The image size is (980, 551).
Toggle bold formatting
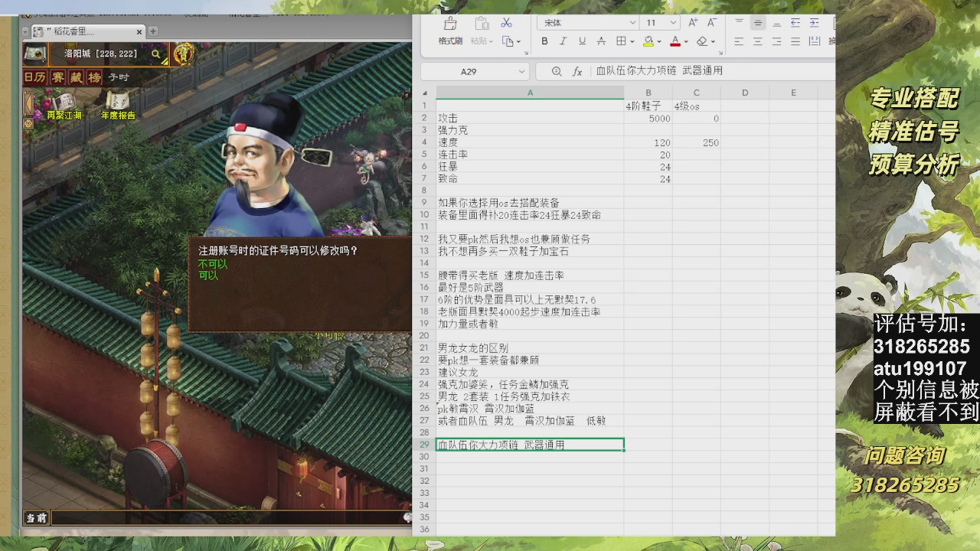(x=544, y=41)
